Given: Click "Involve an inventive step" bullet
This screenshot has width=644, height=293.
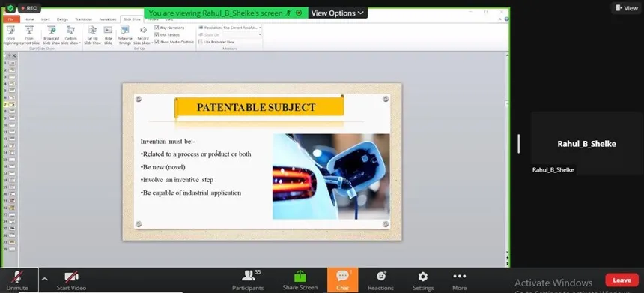Looking at the screenshot, I should pos(177,180).
